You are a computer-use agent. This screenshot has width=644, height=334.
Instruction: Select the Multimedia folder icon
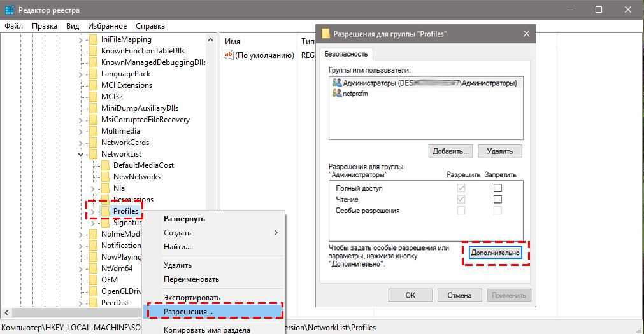94,131
